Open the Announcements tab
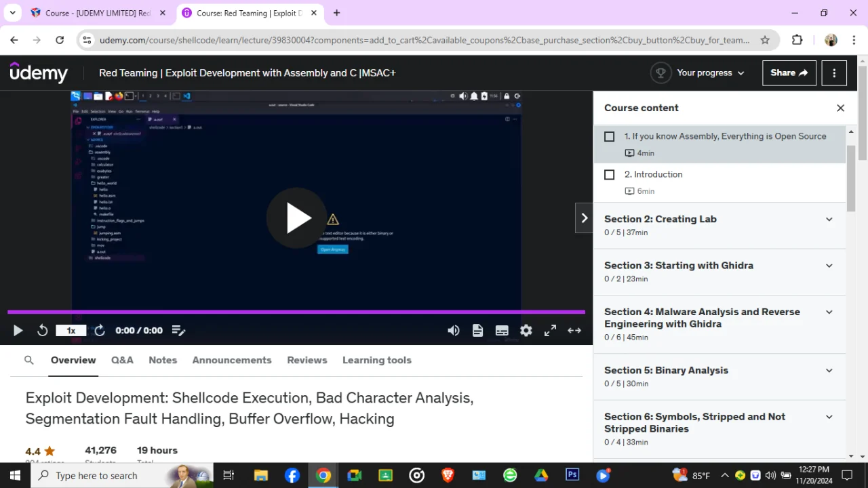 pos(232,360)
